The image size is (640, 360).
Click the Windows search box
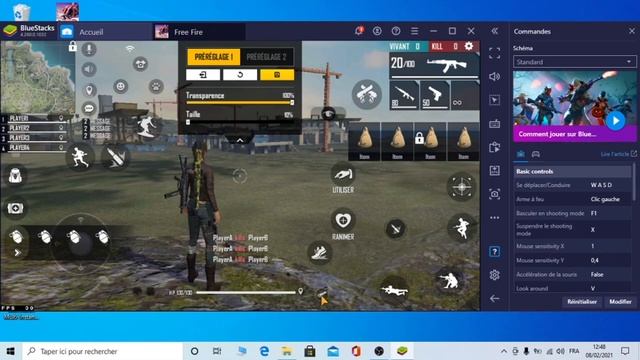102,351
